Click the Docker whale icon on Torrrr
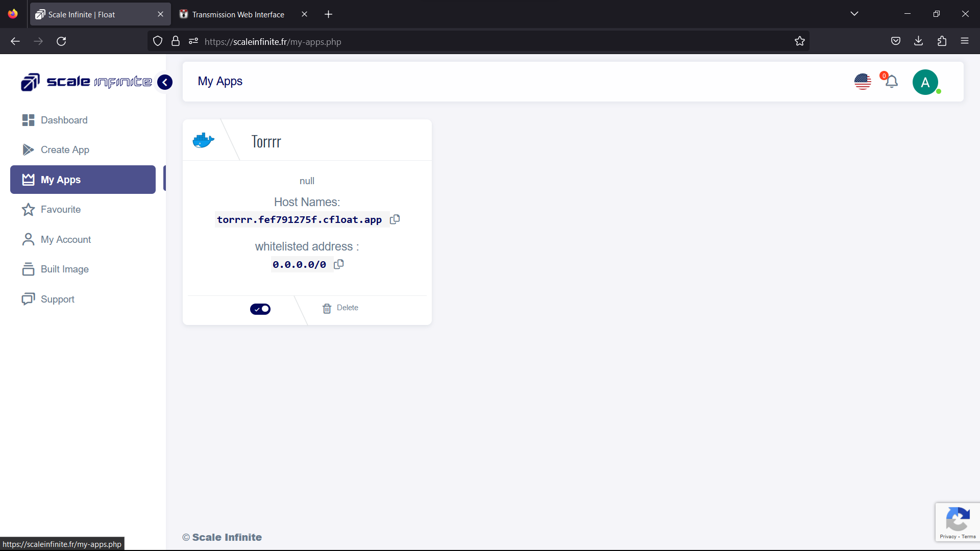The width and height of the screenshot is (980, 551). pos(203,140)
